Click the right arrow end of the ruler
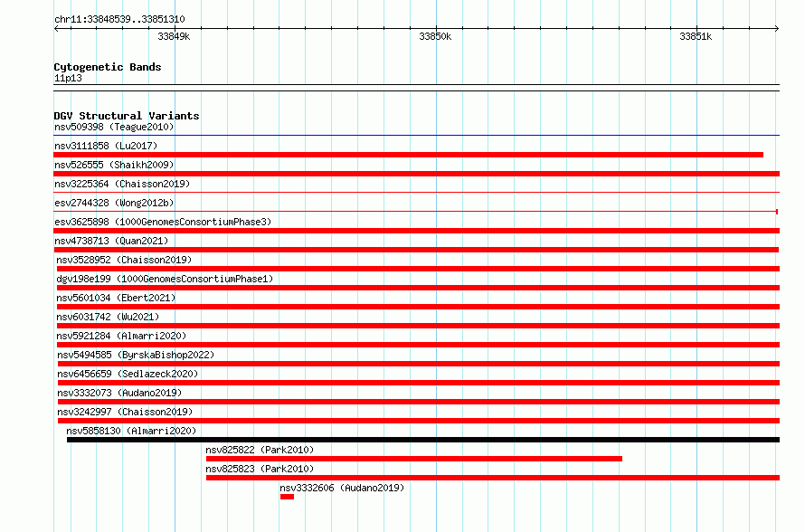Screen dimensions: 805x532 pyautogui.click(x=777, y=28)
